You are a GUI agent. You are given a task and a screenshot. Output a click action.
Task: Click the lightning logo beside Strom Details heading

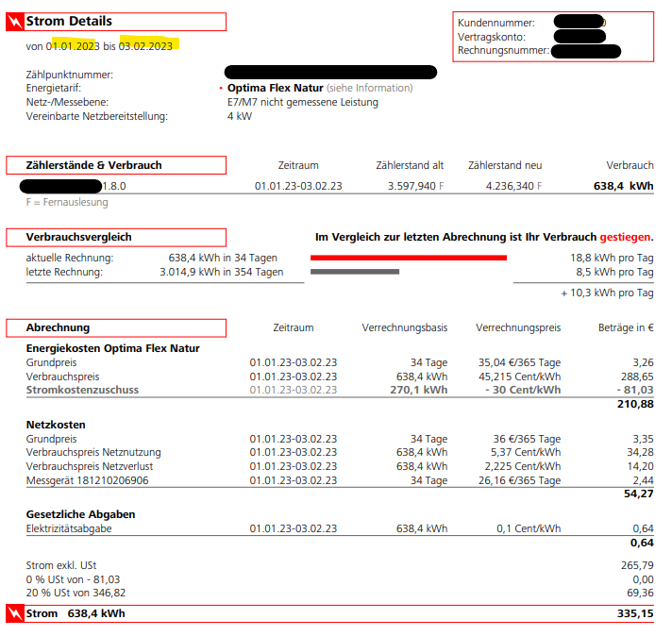click(x=14, y=22)
